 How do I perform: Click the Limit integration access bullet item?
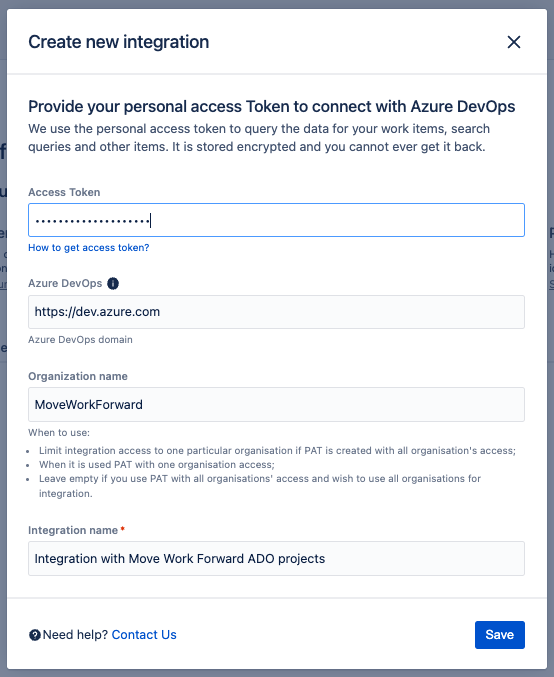click(277, 451)
